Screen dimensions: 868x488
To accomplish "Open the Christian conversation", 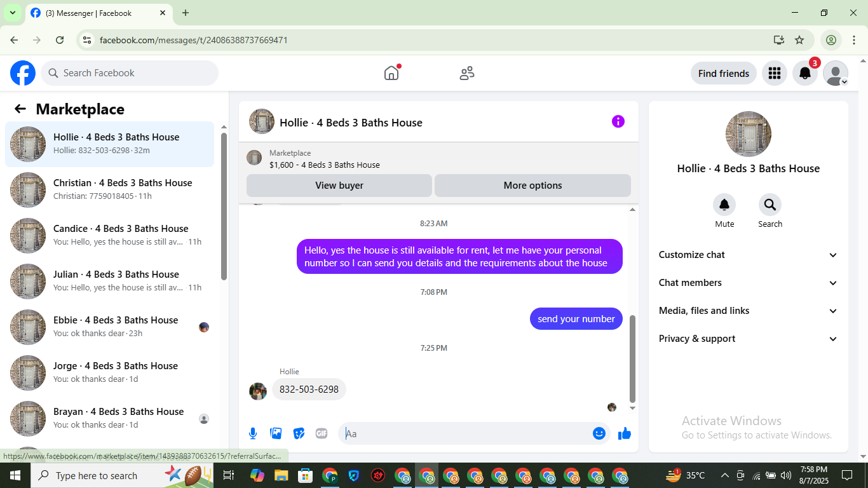I will (x=110, y=190).
